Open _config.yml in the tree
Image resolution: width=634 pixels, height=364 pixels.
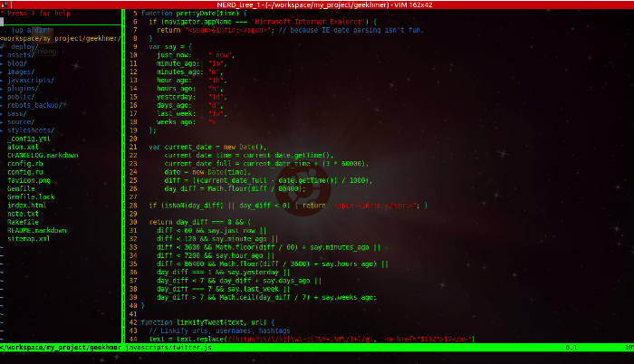(x=29, y=139)
